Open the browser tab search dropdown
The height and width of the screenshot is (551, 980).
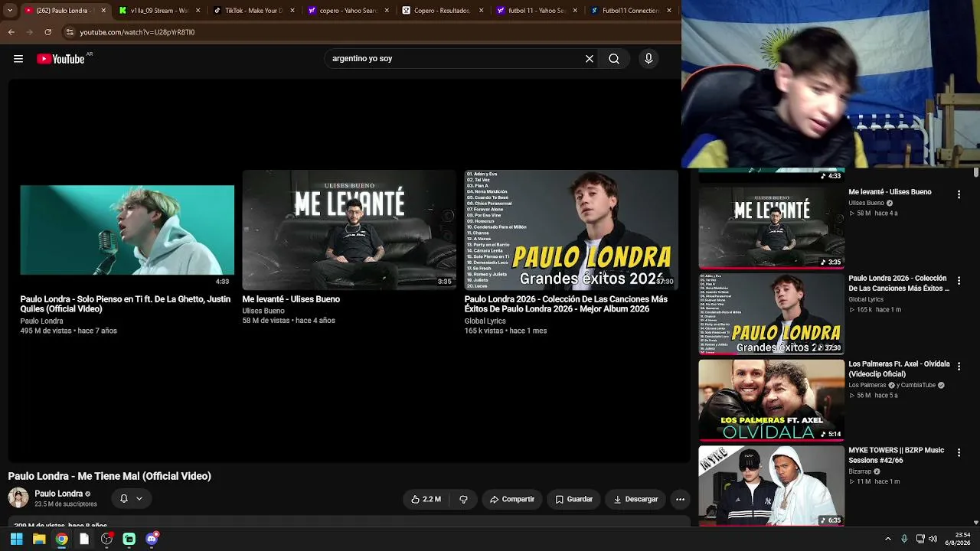pos(10,11)
